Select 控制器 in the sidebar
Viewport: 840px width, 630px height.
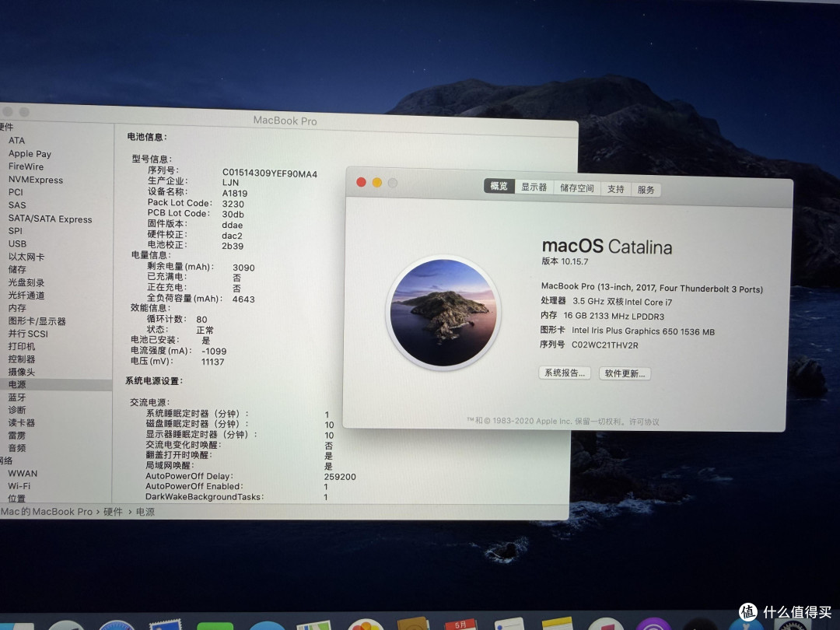pyautogui.click(x=22, y=359)
